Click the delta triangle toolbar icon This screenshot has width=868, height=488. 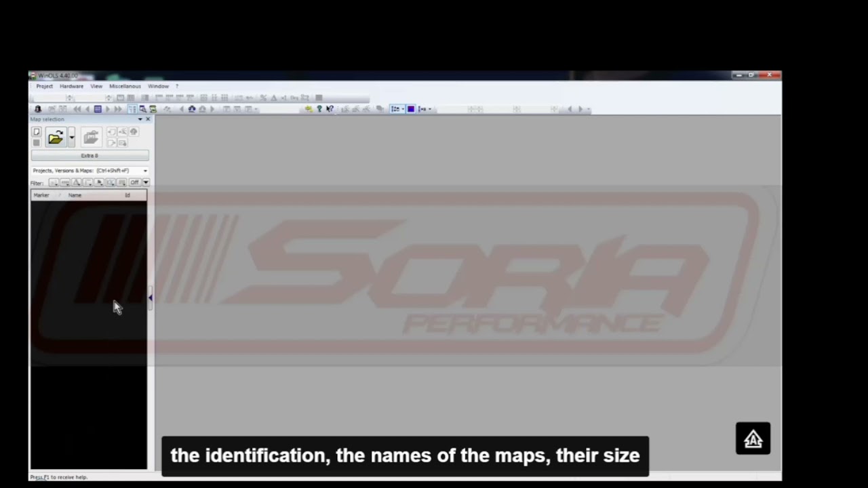pyautogui.click(x=274, y=98)
